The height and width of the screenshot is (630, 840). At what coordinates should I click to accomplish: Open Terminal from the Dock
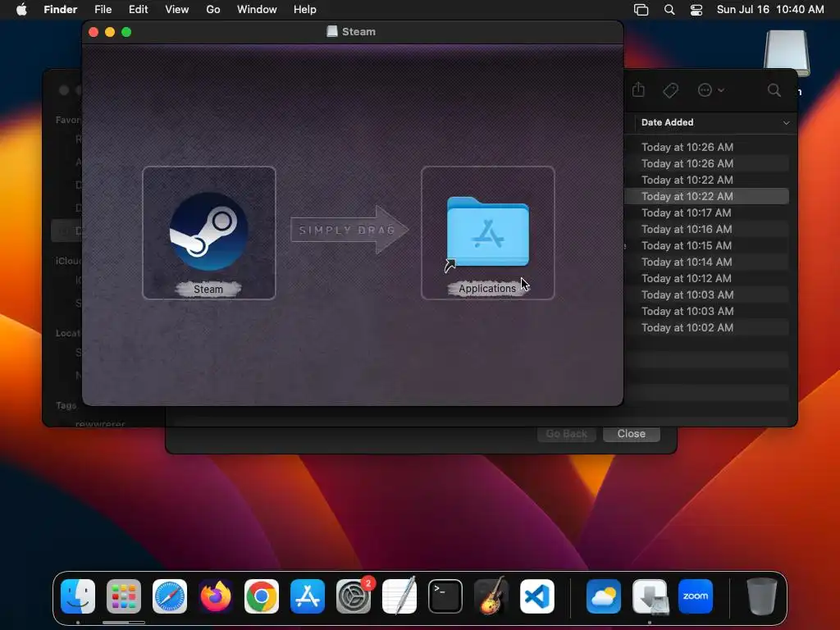(x=445, y=596)
